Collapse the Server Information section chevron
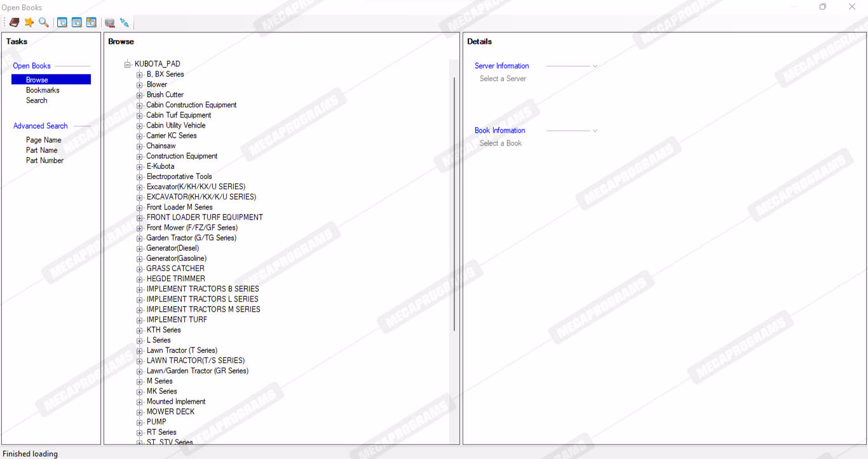This screenshot has height=459, width=868. [595, 66]
